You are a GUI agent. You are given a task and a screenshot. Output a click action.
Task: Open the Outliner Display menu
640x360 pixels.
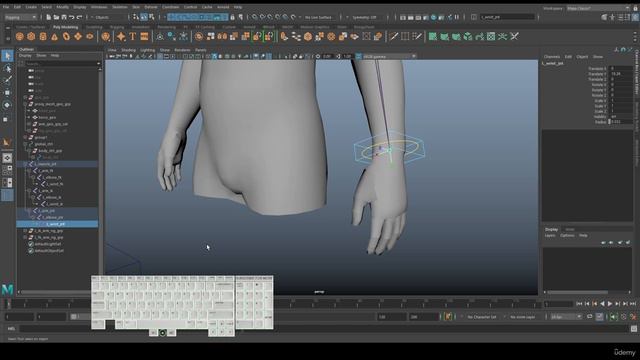point(25,56)
